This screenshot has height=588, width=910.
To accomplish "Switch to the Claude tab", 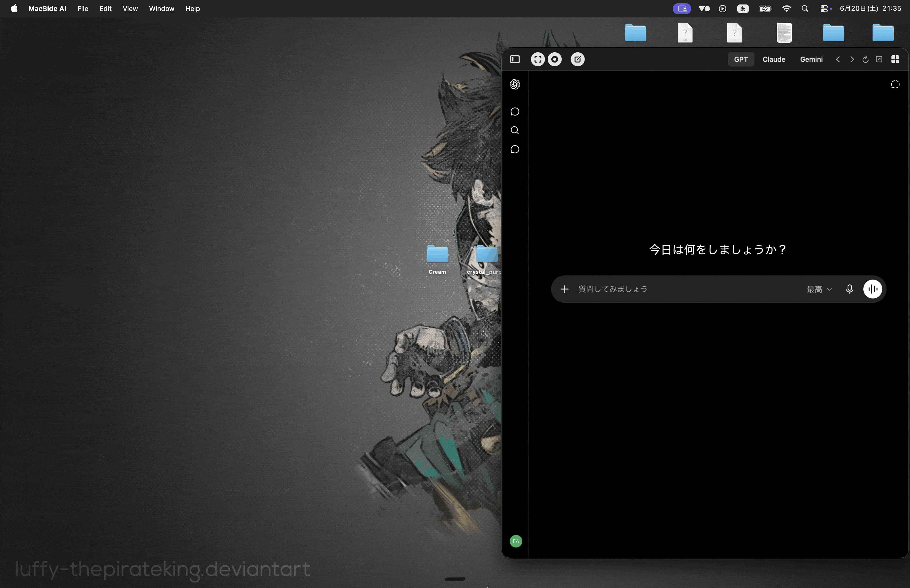I will coord(774,59).
